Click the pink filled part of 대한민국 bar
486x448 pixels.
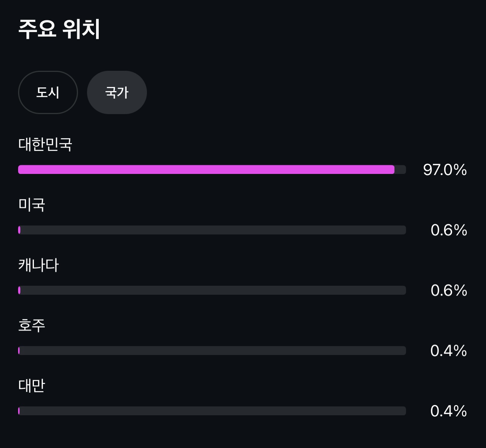[x=206, y=169]
